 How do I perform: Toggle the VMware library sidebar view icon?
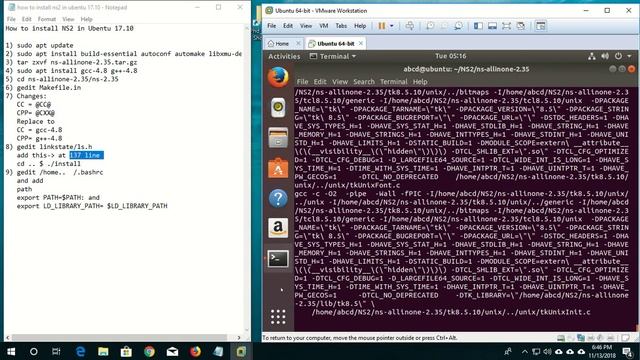(478, 26)
